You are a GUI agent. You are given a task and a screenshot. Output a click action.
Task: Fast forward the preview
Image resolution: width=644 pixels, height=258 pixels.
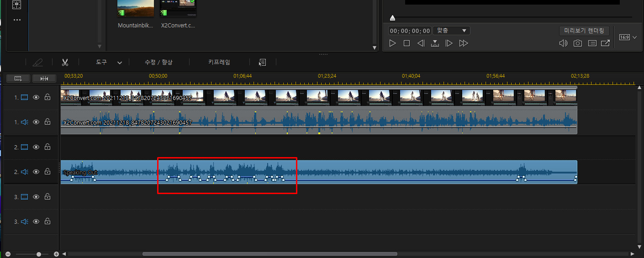pos(464,43)
